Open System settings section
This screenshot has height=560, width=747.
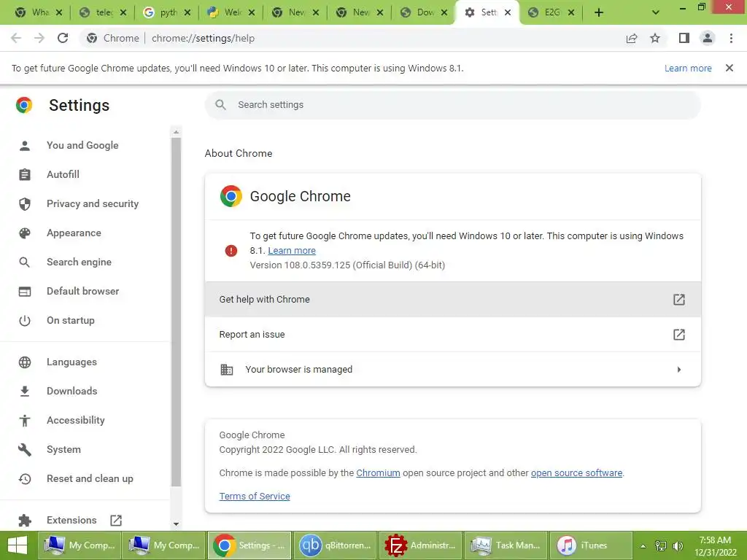tap(64, 449)
